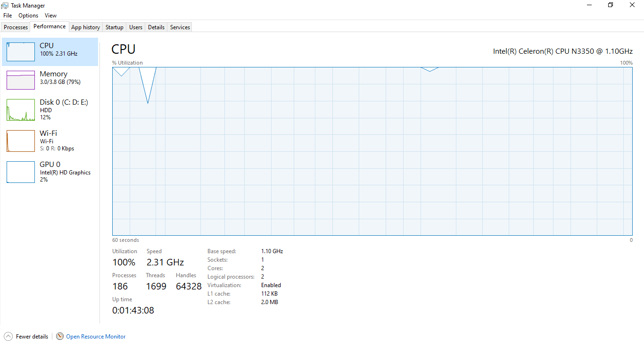Click the CPU heading above the graph
Screen dimensions: 644x347
[124, 49]
